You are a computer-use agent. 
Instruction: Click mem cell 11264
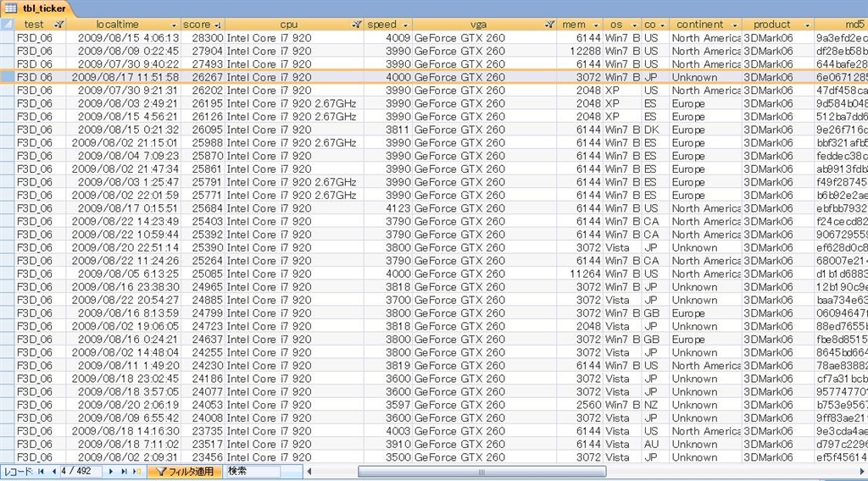[x=580, y=274]
